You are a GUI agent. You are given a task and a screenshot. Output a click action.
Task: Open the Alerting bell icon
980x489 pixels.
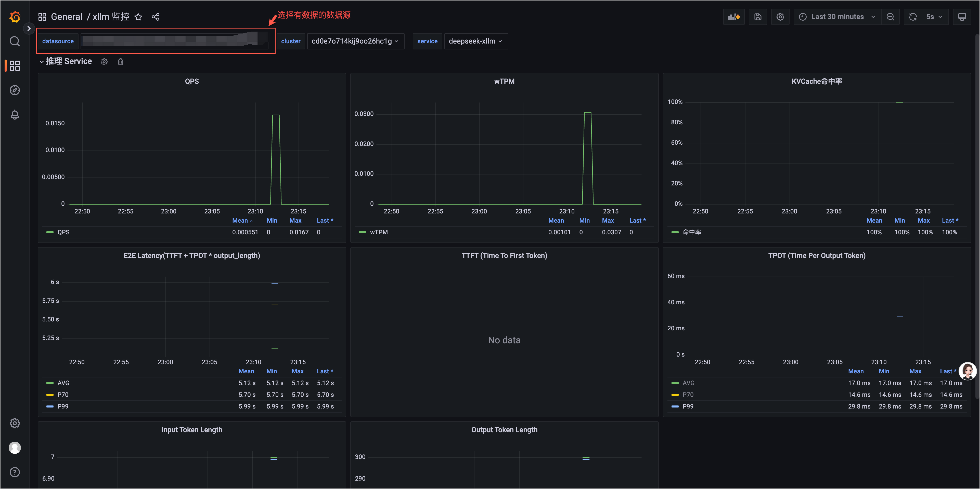(x=15, y=115)
